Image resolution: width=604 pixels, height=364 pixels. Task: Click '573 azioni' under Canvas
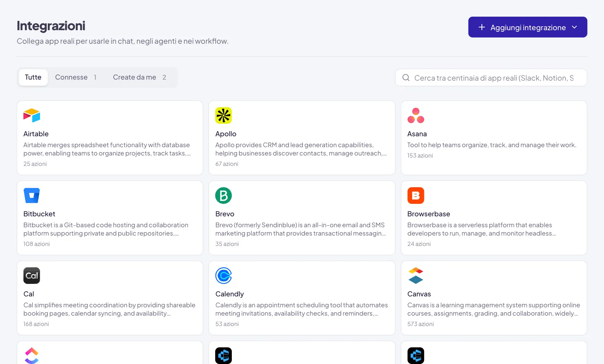(x=421, y=324)
